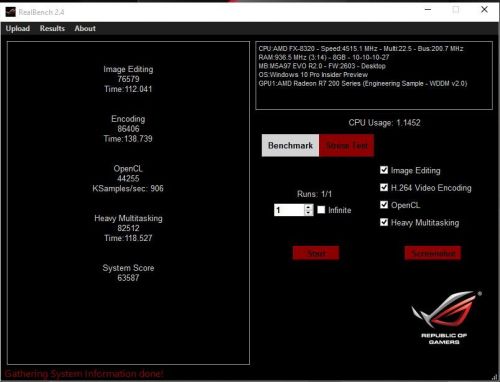Enable the Infinite runs checkbox
This screenshot has height=382, width=500.
[321, 210]
